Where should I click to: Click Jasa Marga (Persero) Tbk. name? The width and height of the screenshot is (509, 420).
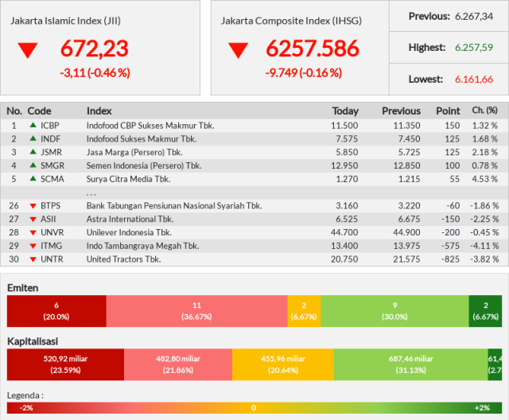click(x=134, y=152)
